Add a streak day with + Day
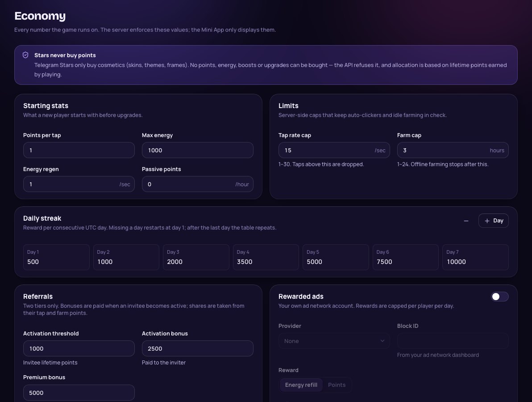The height and width of the screenshot is (402, 532). tap(493, 221)
